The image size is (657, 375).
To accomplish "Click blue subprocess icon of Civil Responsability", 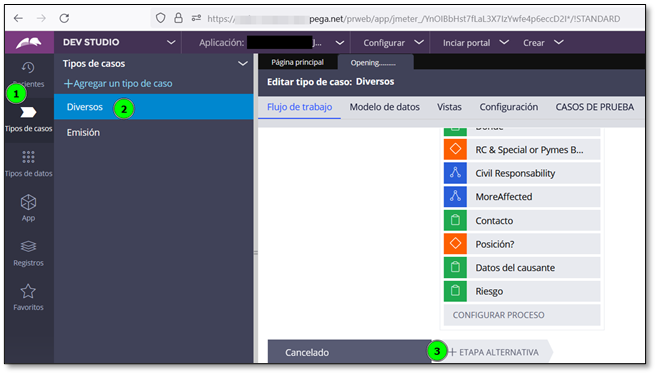I will [x=455, y=173].
